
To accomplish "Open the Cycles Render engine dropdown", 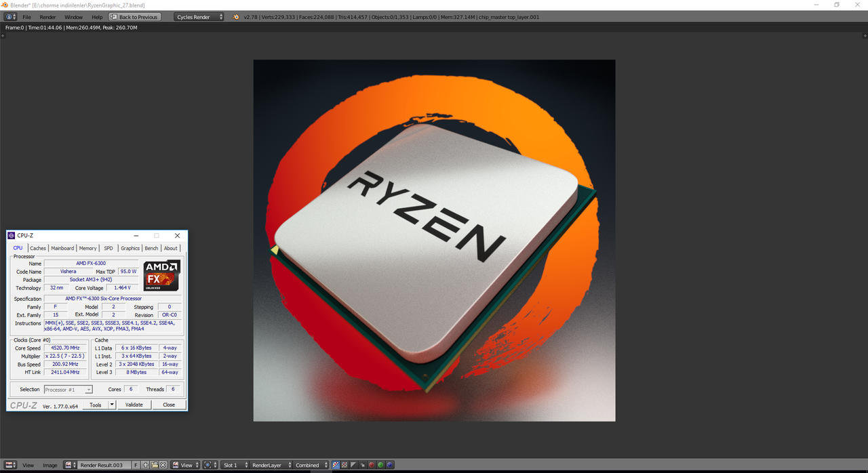I will (199, 17).
